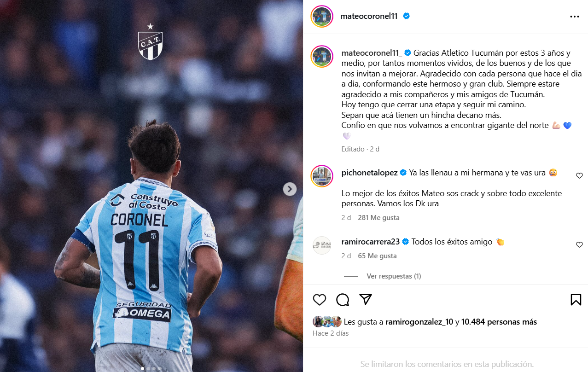Show the 10.484 personas más likes list

coord(499,322)
